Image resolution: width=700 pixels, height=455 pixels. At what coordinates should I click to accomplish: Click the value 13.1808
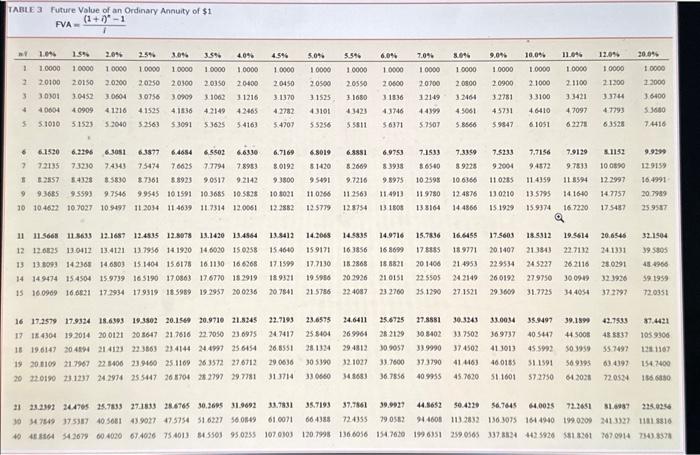coord(391,208)
